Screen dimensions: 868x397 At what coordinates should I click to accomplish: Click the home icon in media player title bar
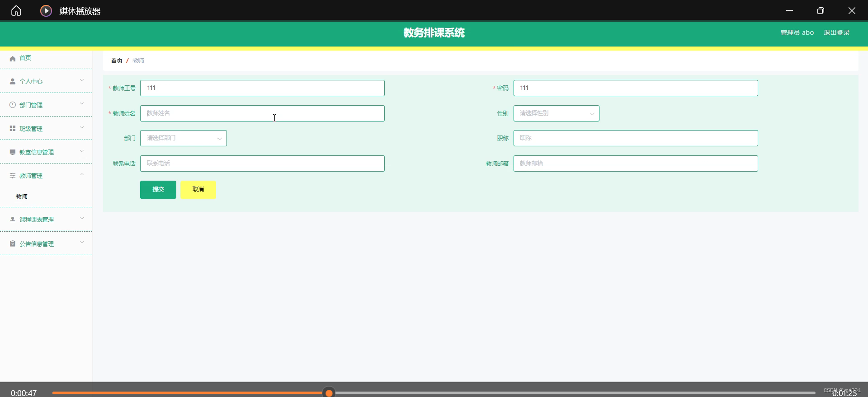(x=16, y=10)
